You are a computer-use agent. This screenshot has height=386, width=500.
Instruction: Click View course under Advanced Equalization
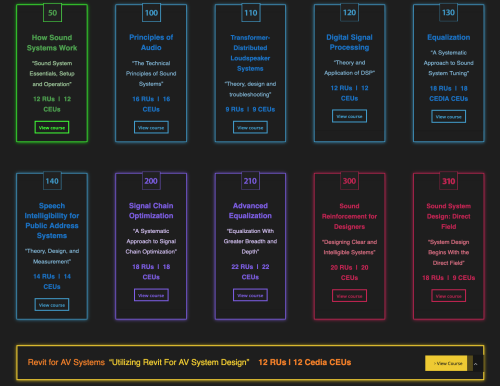[x=250, y=295]
